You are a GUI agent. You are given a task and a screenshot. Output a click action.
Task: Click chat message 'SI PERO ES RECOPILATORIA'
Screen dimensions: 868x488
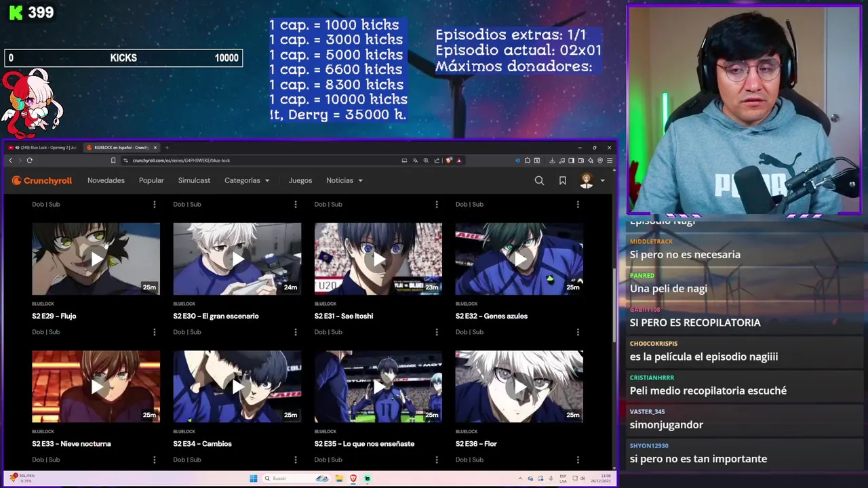coord(695,323)
